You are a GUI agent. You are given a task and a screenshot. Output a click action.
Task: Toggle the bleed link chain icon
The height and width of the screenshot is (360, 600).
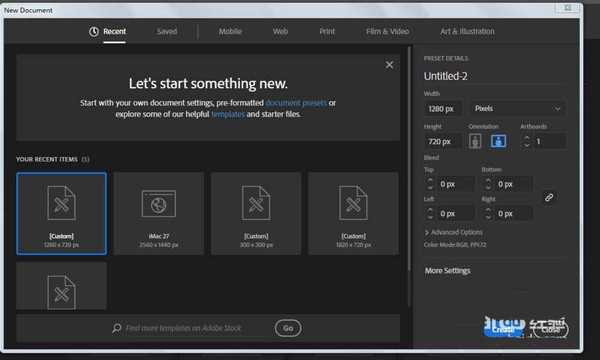point(549,197)
